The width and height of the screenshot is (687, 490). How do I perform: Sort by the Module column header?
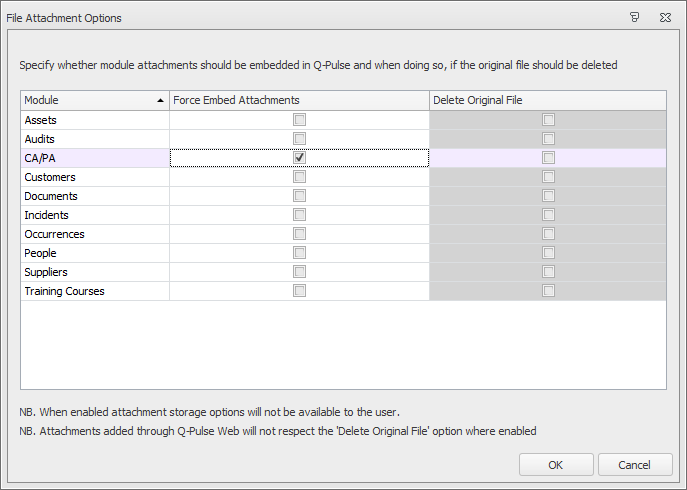click(95, 100)
